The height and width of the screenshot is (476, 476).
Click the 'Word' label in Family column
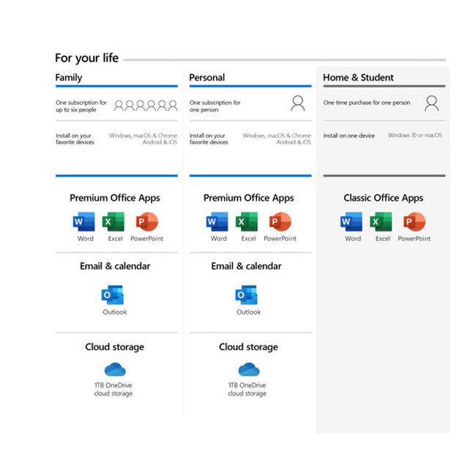click(x=86, y=239)
